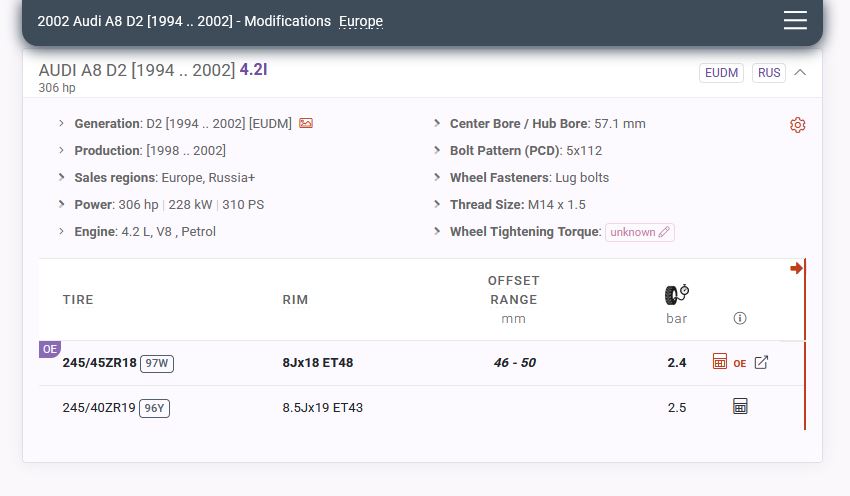Open the orange settings gear icon
The image size is (850, 496).
tap(797, 125)
